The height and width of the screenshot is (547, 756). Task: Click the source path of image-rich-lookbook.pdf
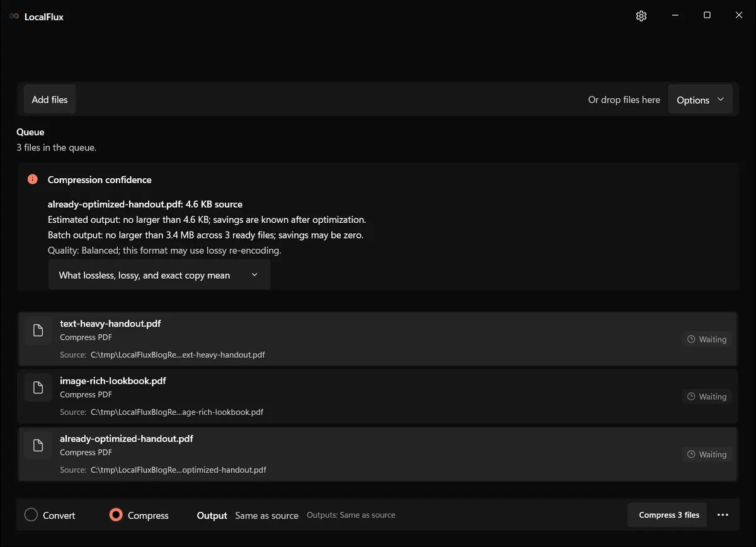(177, 412)
